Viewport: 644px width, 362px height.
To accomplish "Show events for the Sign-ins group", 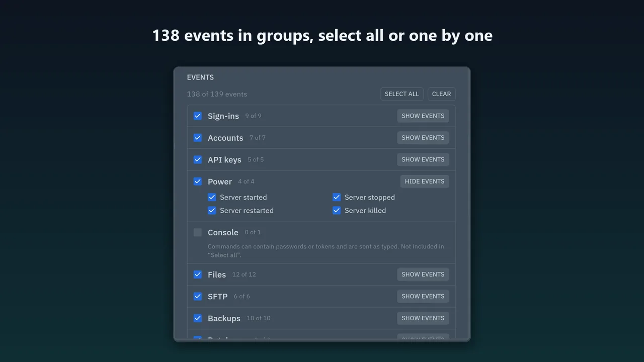I will [423, 116].
